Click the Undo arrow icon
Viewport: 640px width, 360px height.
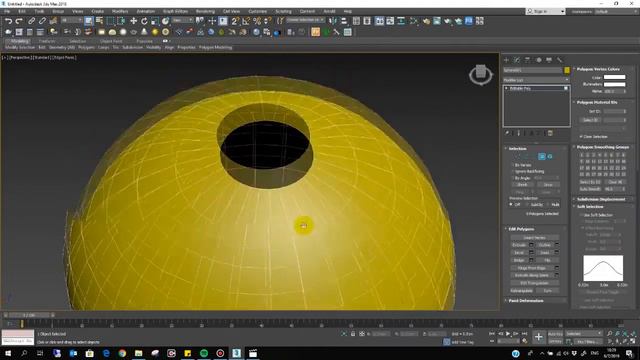pyautogui.click(x=8, y=21)
